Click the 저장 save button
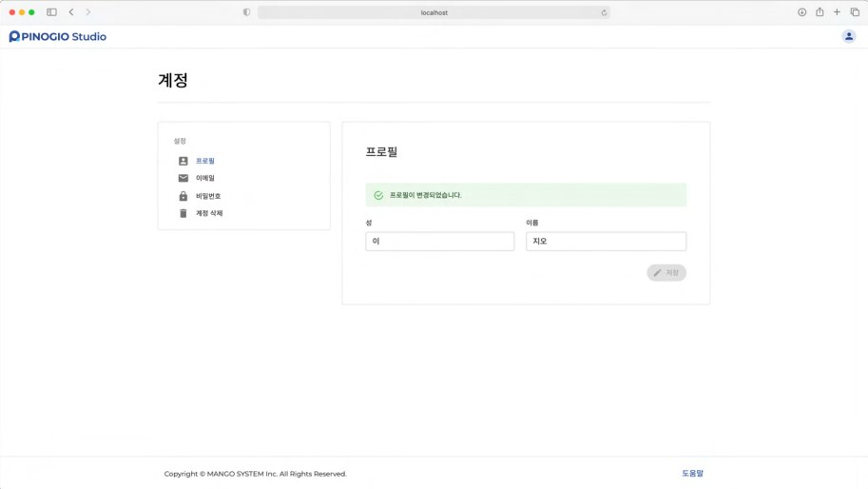Image resolution: width=868 pixels, height=489 pixels. [666, 273]
